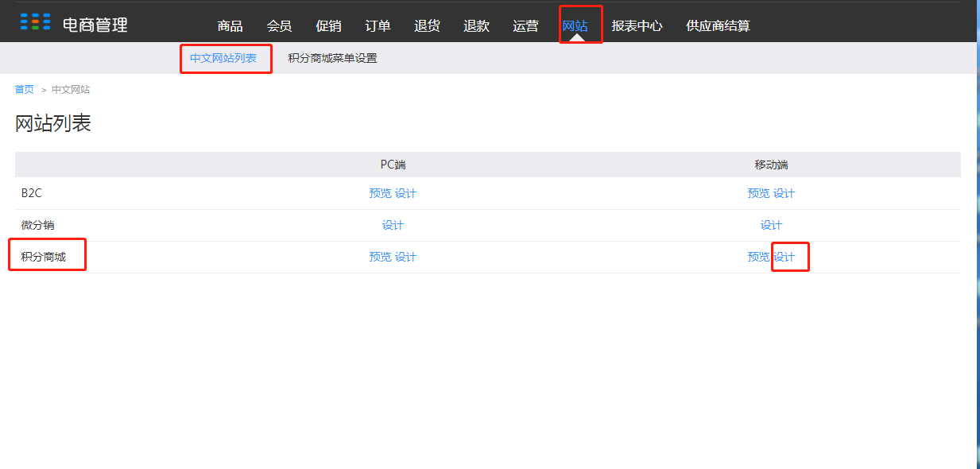Viewport: 980px width, 469px height.
Task: Open the 促销 menu
Action: pos(328,25)
